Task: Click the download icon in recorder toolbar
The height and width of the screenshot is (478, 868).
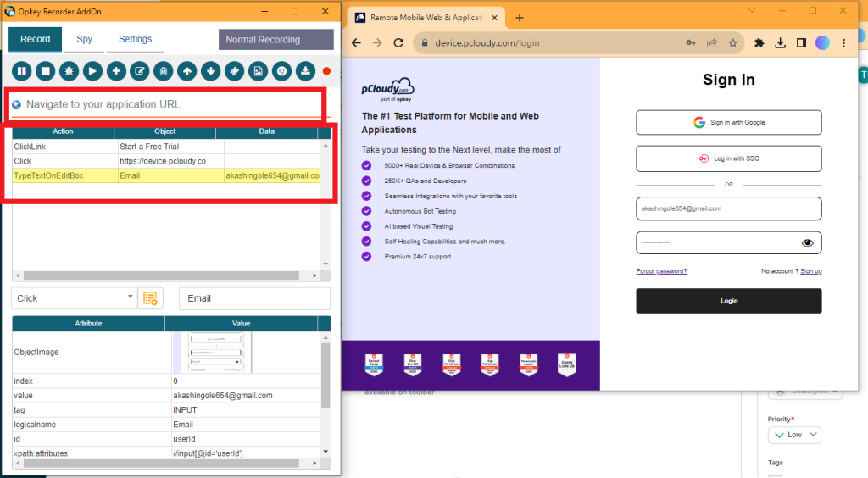Action: pyautogui.click(x=305, y=71)
